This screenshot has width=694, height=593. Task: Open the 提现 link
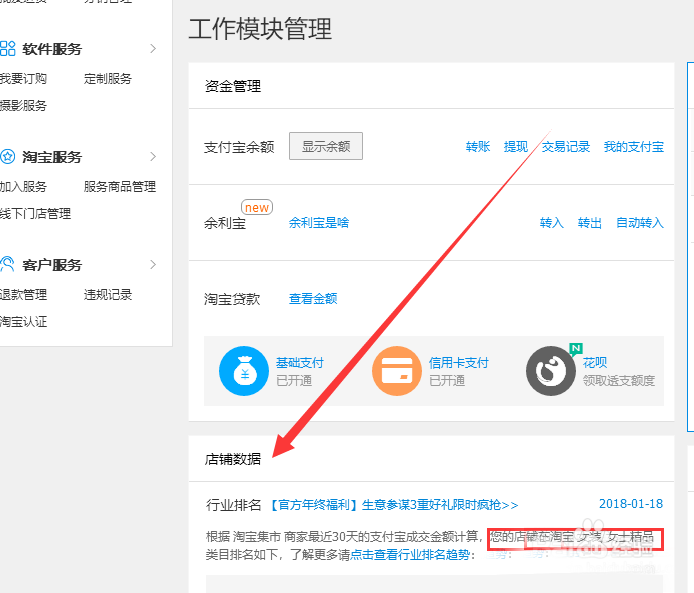(516, 146)
